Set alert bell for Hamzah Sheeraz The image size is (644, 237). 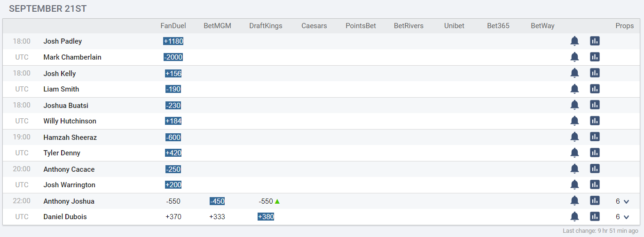[x=574, y=137]
